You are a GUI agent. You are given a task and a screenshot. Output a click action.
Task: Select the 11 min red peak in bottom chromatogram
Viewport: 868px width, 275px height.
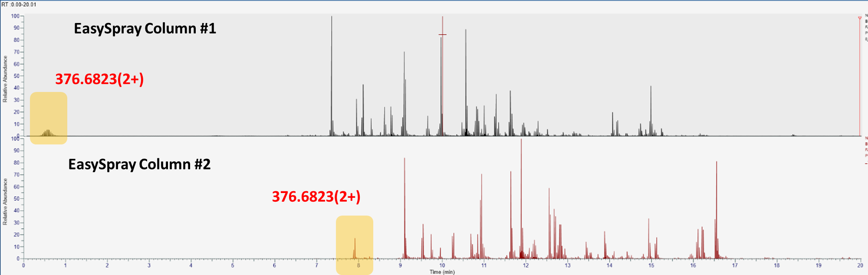(481, 216)
